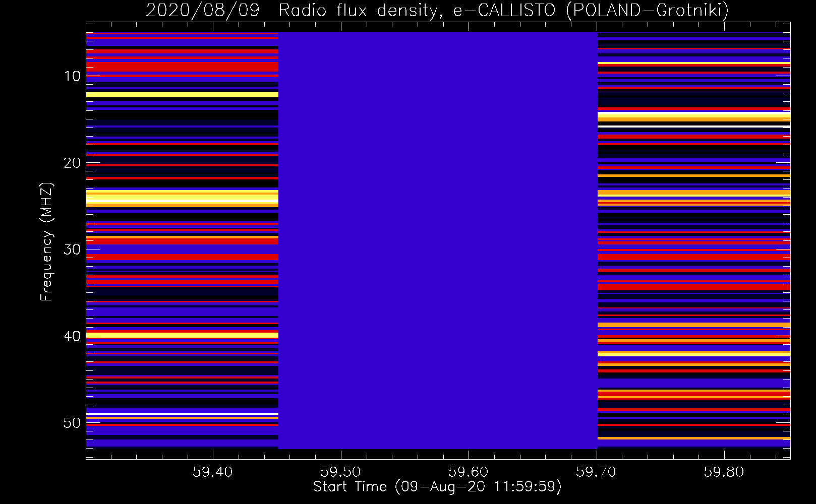Select the 30 MHz frequency tick label

pos(72,249)
